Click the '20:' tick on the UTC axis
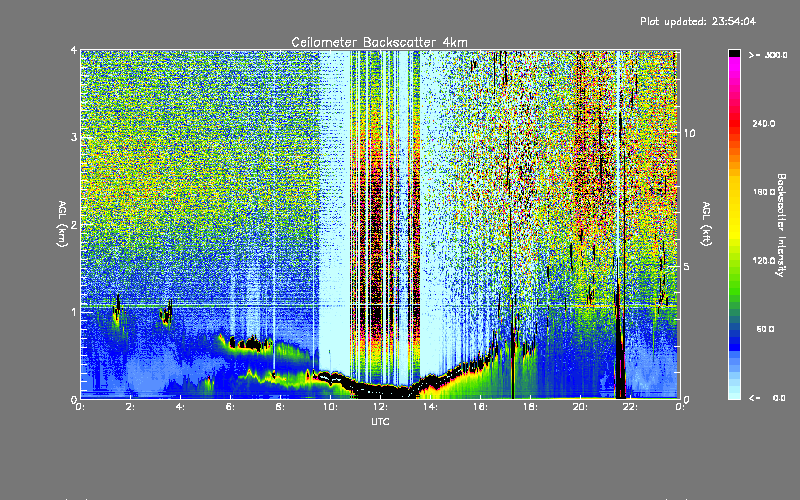Image resolution: width=800 pixels, height=500 pixels. pyautogui.click(x=580, y=407)
